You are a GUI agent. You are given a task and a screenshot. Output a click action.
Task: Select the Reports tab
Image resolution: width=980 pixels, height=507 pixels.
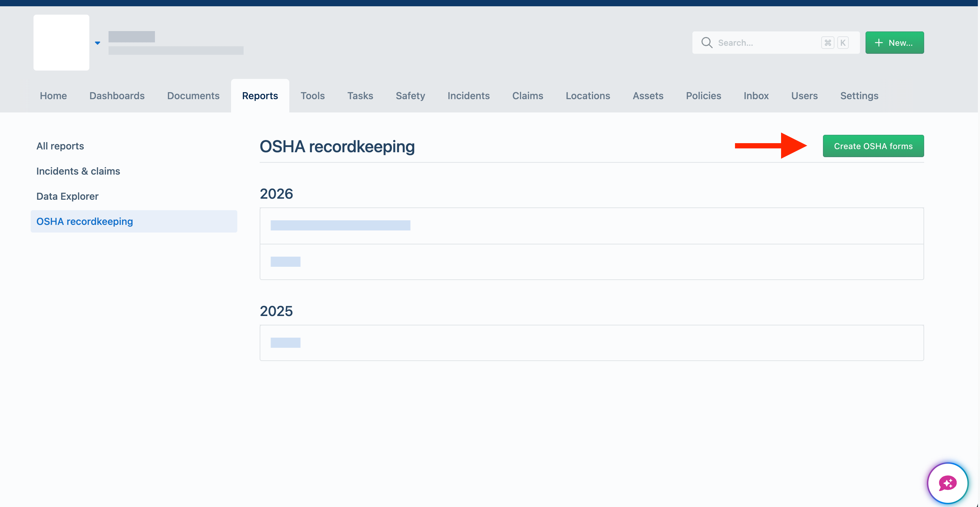260,96
